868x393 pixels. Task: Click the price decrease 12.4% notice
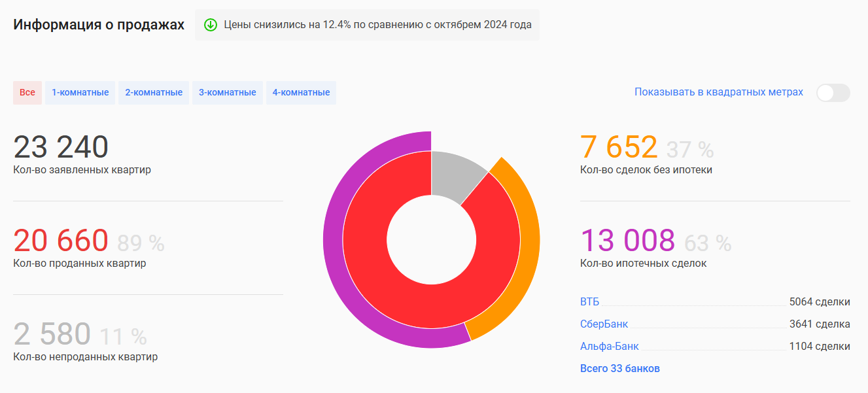click(x=367, y=25)
